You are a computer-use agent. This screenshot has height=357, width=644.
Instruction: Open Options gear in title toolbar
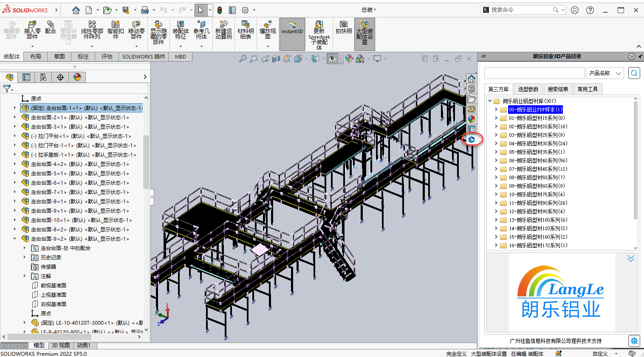[x=245, y=10]
